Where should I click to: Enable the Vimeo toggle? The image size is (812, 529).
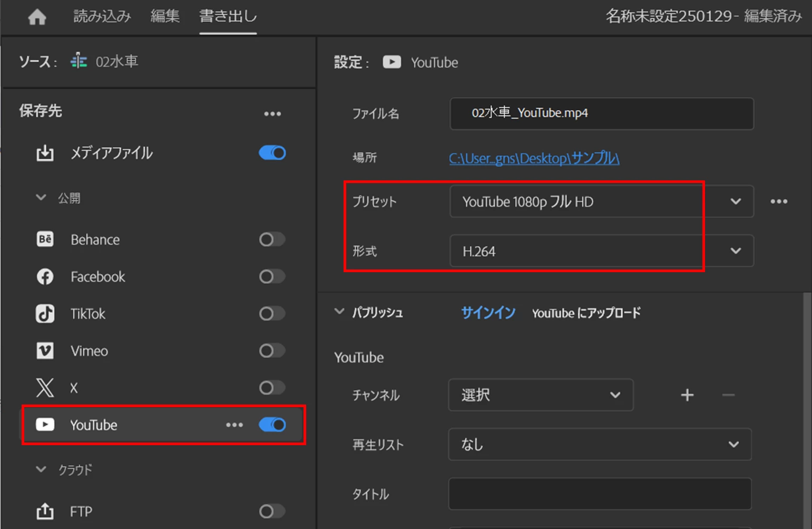(272, 351)
